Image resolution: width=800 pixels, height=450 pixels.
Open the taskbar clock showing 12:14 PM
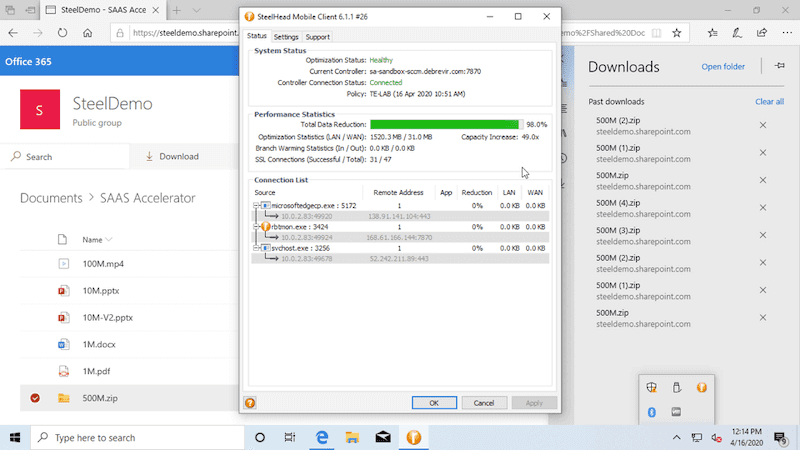pyautogui.click(x=746, y=437)
